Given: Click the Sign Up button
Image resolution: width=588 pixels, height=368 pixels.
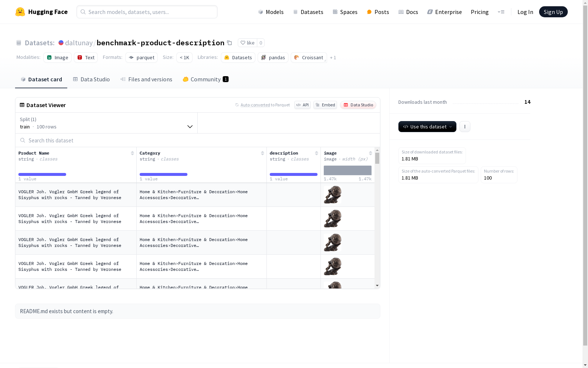Looking at the screenshot, I should point(553,12).
